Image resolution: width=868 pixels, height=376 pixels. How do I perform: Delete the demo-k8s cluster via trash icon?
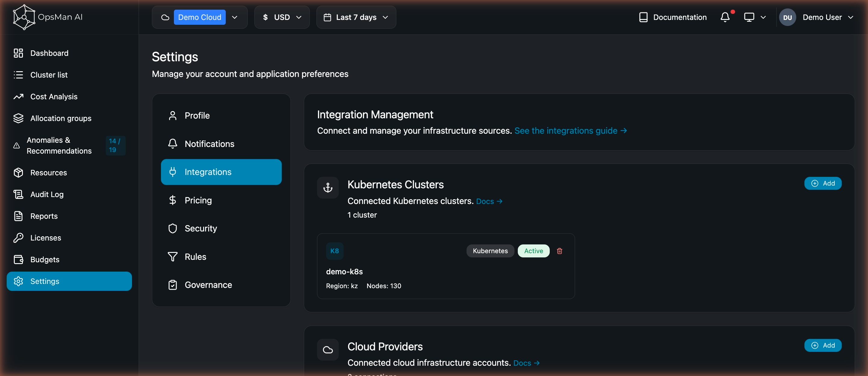click(x=559, y=251)
